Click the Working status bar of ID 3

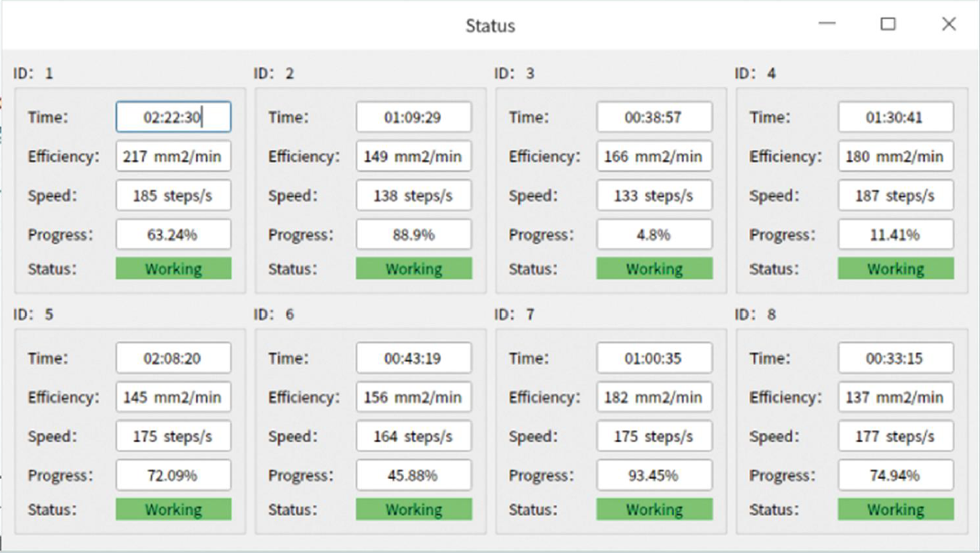[654, 268]
